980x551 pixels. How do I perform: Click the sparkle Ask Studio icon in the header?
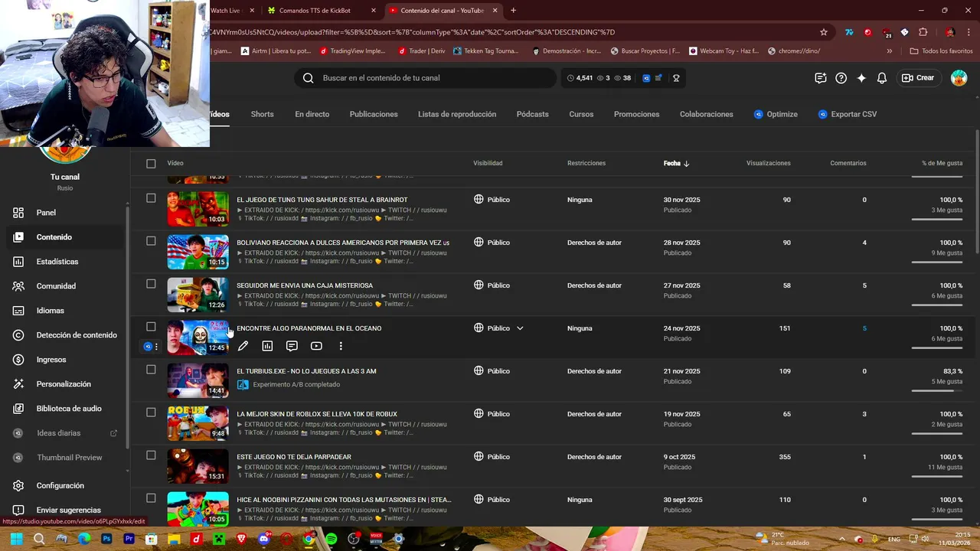(x=861, y=78)
